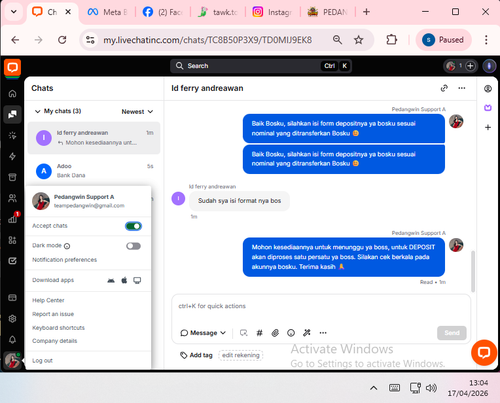500x403 pixels.
Task: Click the profile avatar in the sidebar bottom
Action: [x=12, y=360]
